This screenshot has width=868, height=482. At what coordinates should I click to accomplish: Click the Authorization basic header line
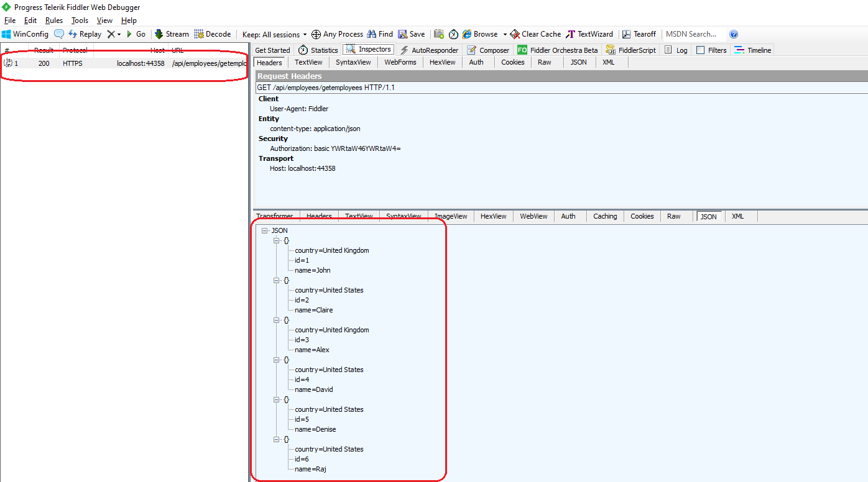click(x=335, y=148)
